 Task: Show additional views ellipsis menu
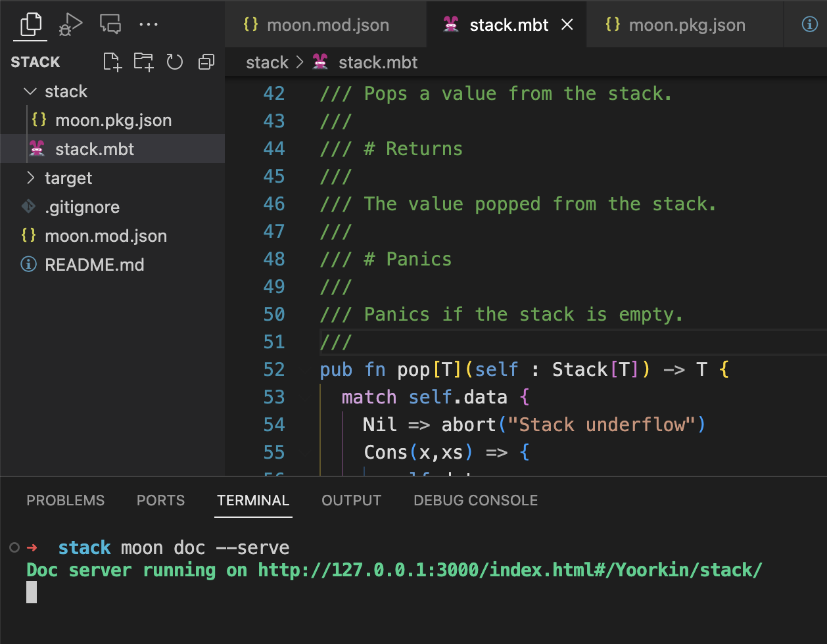coord(149,25)
